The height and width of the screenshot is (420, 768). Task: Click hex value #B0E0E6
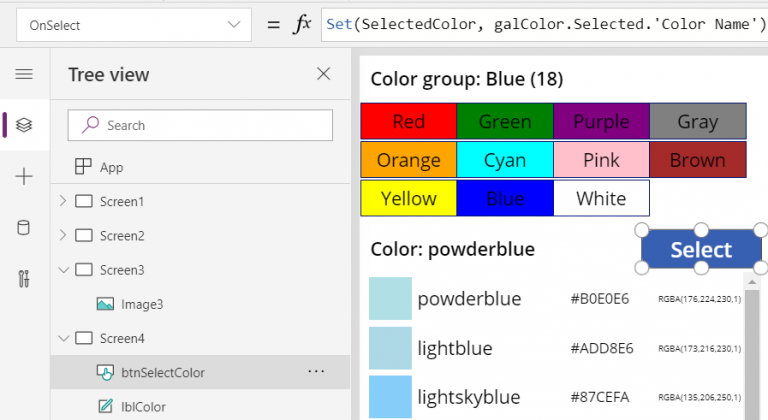click(600, 298)
